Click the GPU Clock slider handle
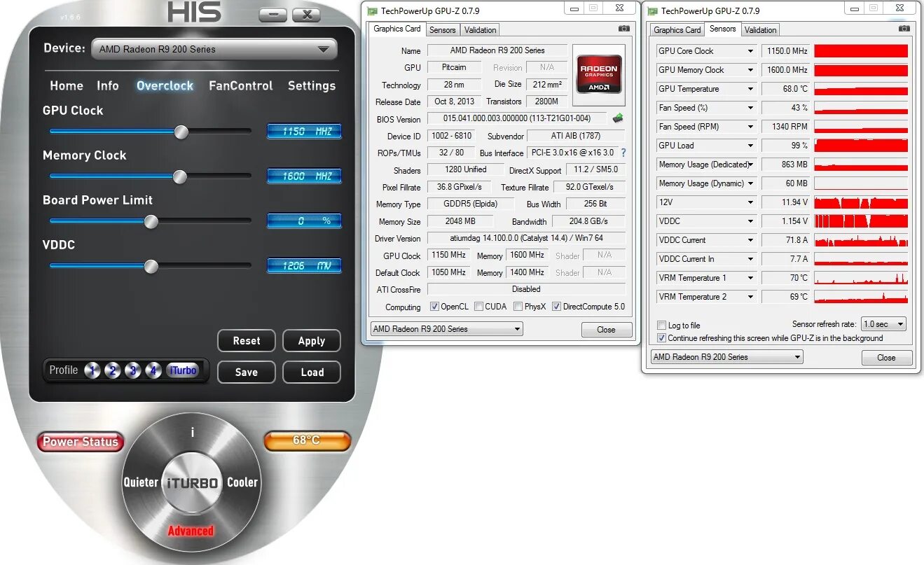Viewport: 924px width, 565px height. tap(181, 132)
